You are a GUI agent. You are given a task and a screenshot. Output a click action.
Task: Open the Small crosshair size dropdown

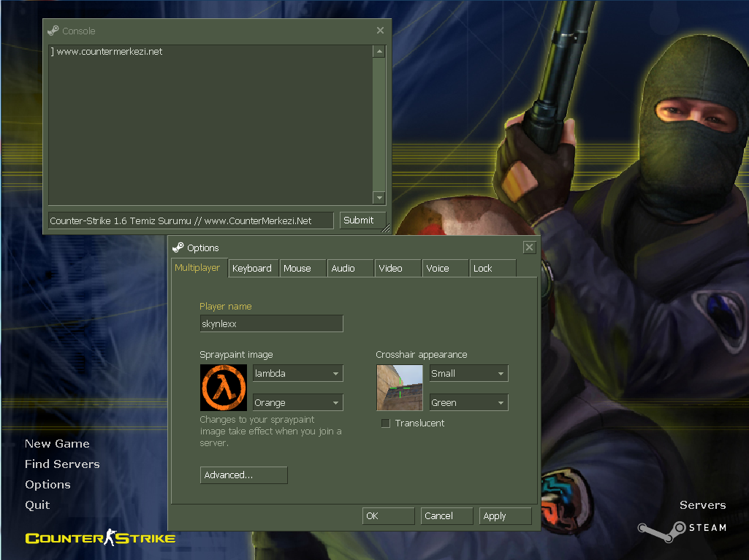[x=468, y=373]
